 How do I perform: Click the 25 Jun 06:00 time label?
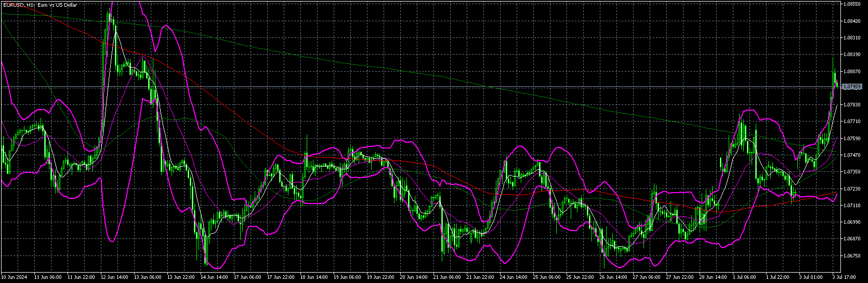click(547, 278)
